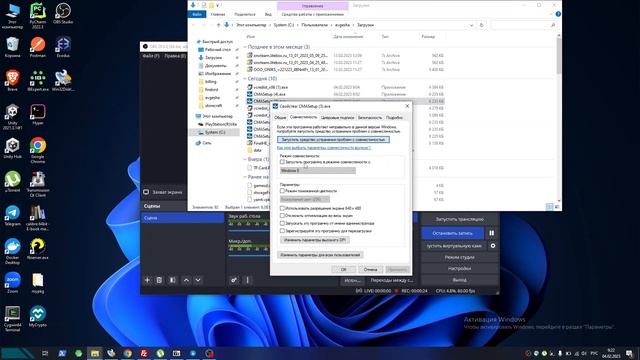640x360 pixels.
Task: Check use 640 x 480 screen resolution
Action: click(x=282, y=208)
